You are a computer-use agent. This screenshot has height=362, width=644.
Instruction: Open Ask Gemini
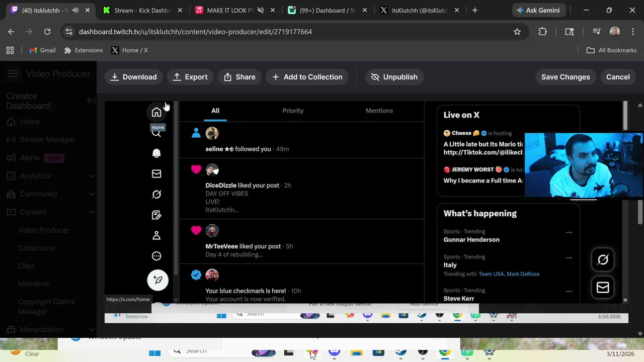(538, 10)
